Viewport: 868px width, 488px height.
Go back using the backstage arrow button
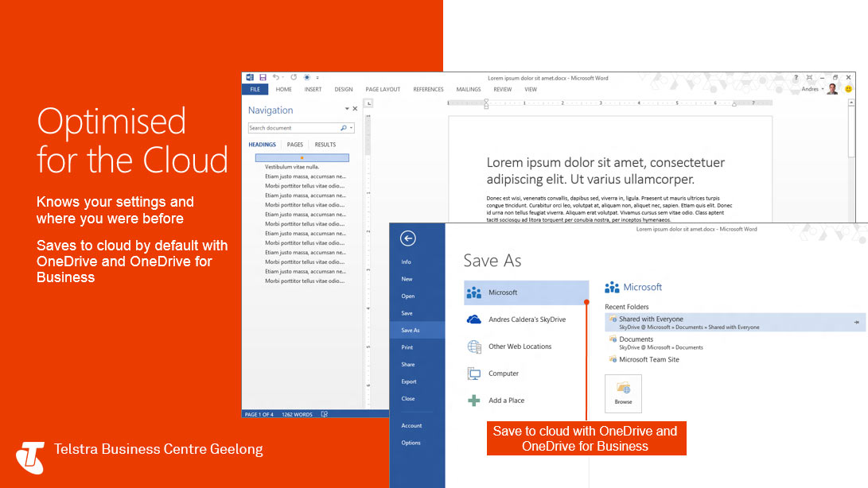pos(408,238)
